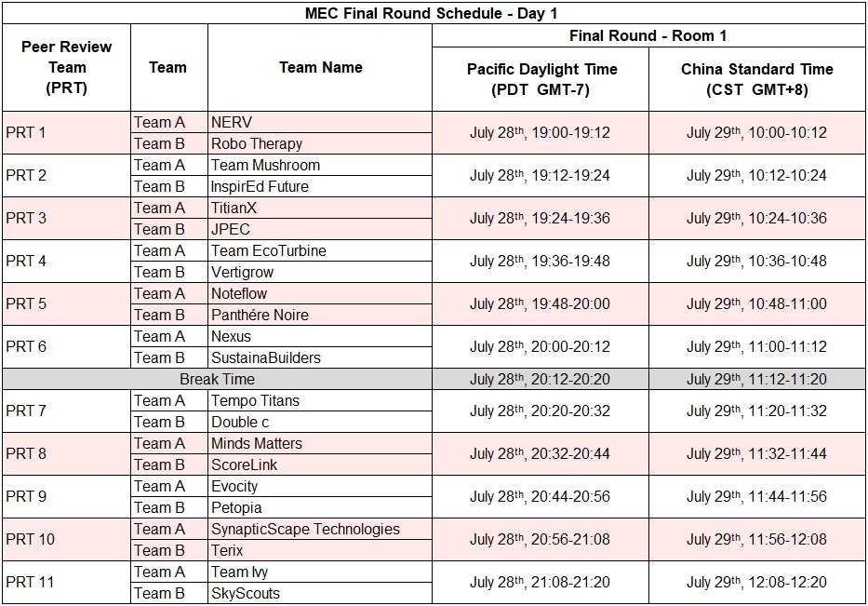
Task: Select the Minds Matters cell
Action: click(256, 443)
